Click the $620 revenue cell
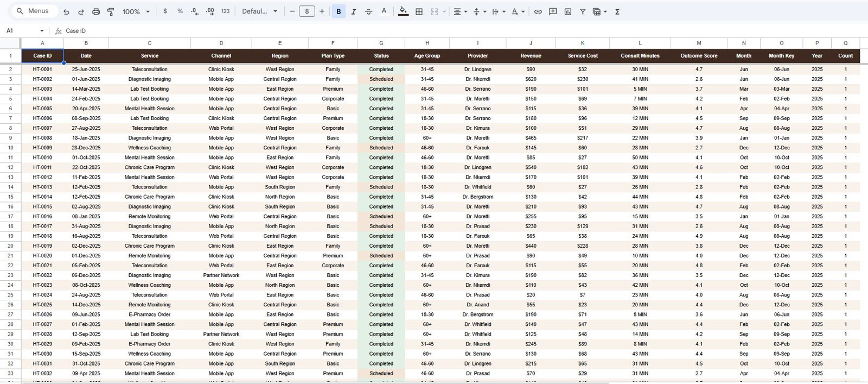This screenshot has width=868, height=384. coord(531,79)
